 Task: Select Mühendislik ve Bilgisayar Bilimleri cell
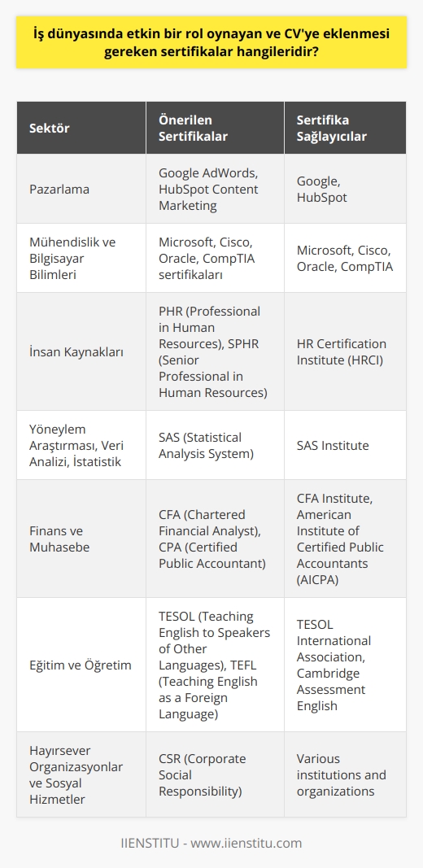81,257
